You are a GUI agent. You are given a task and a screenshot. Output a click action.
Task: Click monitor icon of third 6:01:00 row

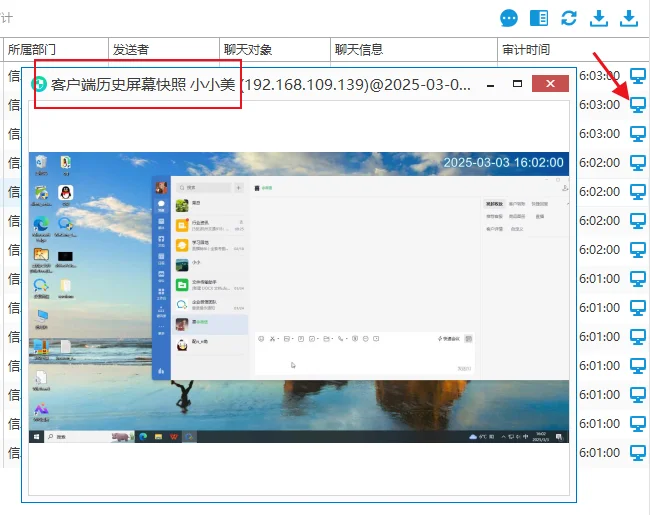pyautogui.click(x=638, y=337)
